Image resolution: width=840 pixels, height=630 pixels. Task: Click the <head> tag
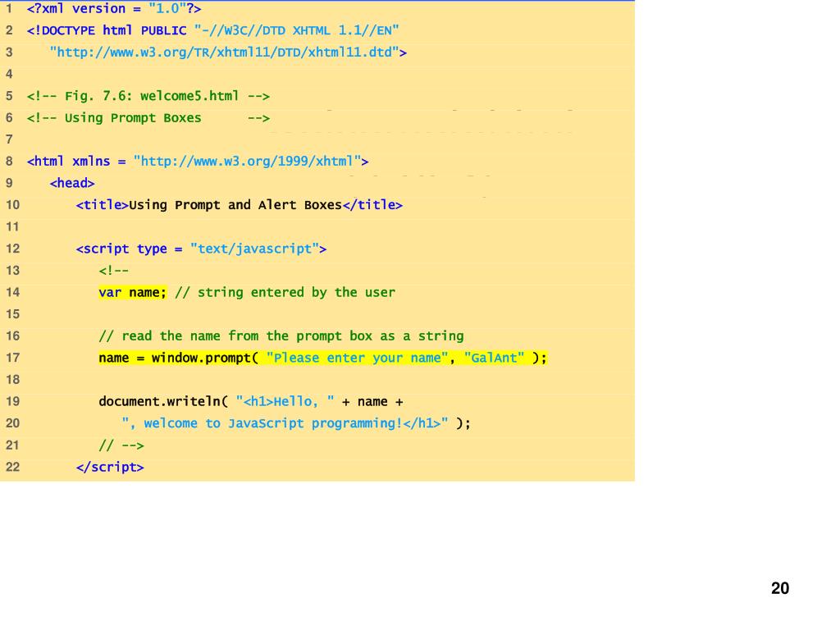click(72, 183)
